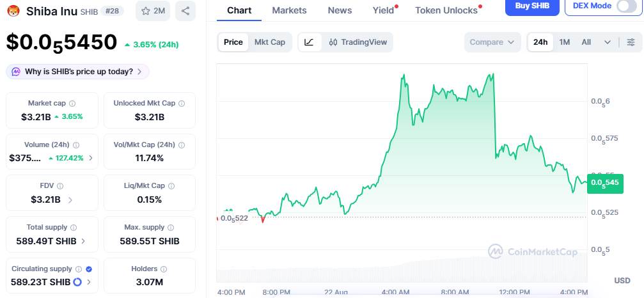Select Mkt Cap chart mode
This screenshot has width=644, height=298.
coord(270,42)
